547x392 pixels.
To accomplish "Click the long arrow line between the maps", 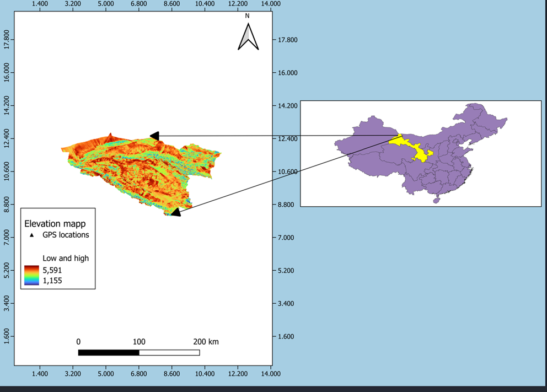I will point(276,136).
